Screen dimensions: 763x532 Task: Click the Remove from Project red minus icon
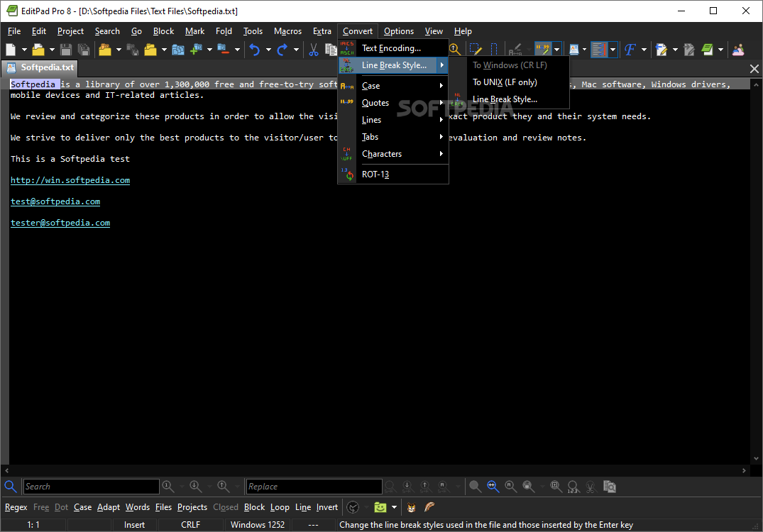tap(224, 50)
